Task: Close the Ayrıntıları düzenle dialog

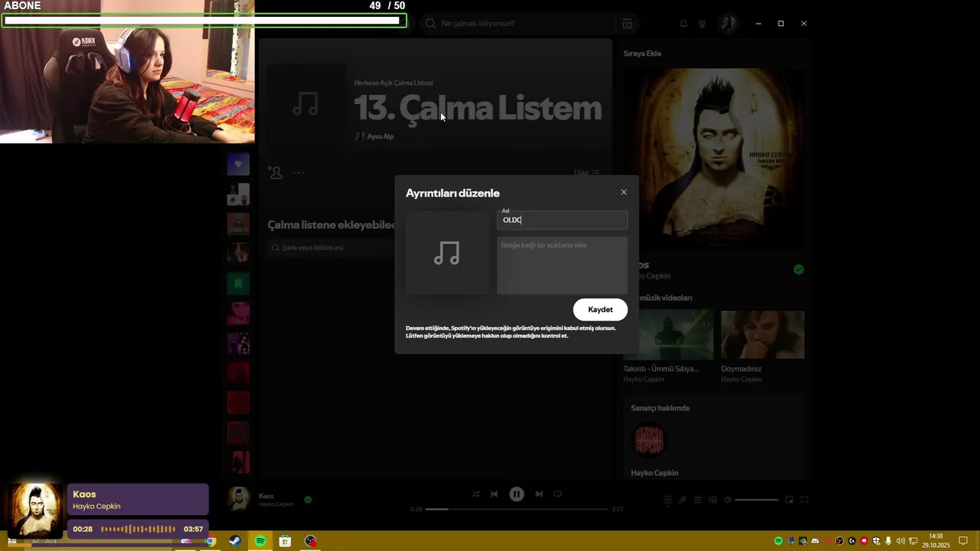Action: 624,192
